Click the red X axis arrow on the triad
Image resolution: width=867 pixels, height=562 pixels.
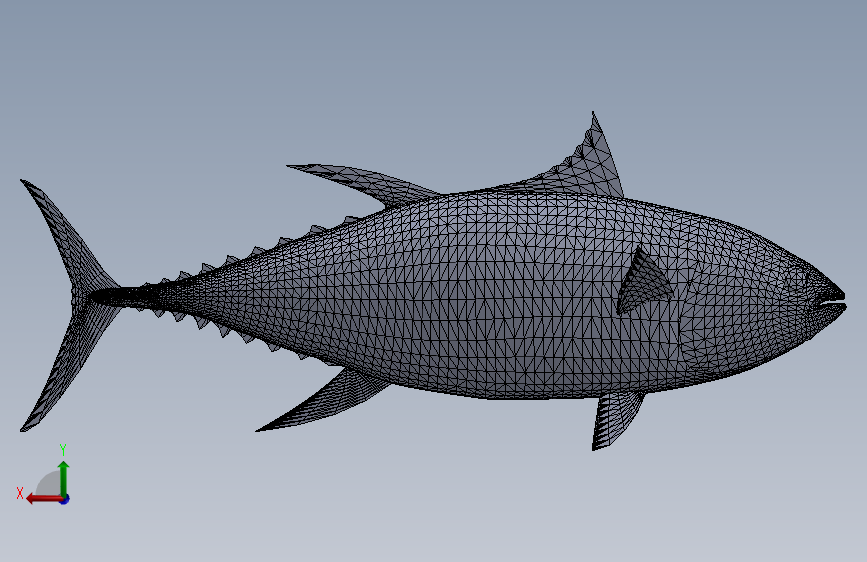44,499
